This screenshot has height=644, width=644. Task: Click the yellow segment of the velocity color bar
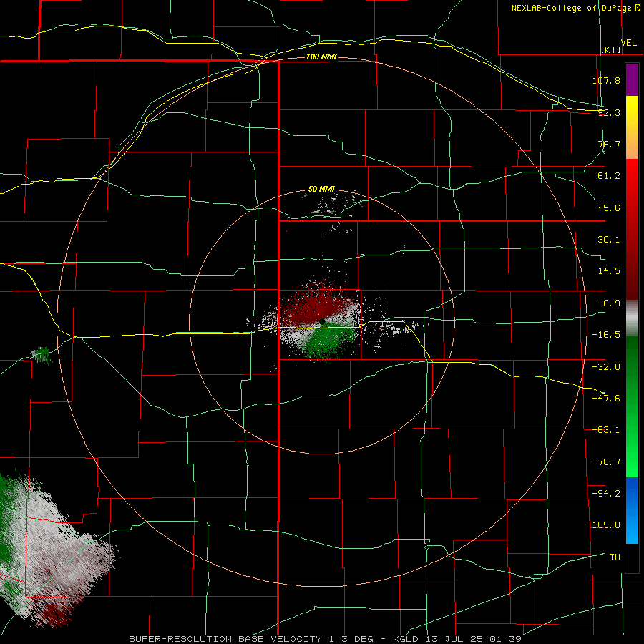coord(632,127)
